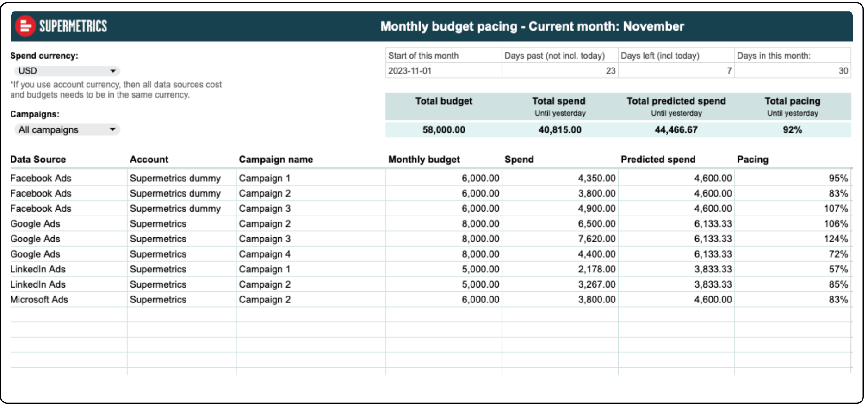868x407 pixels.
Task: Click the Total predicted spend 44,466.67 value
Action: (676, 130)
